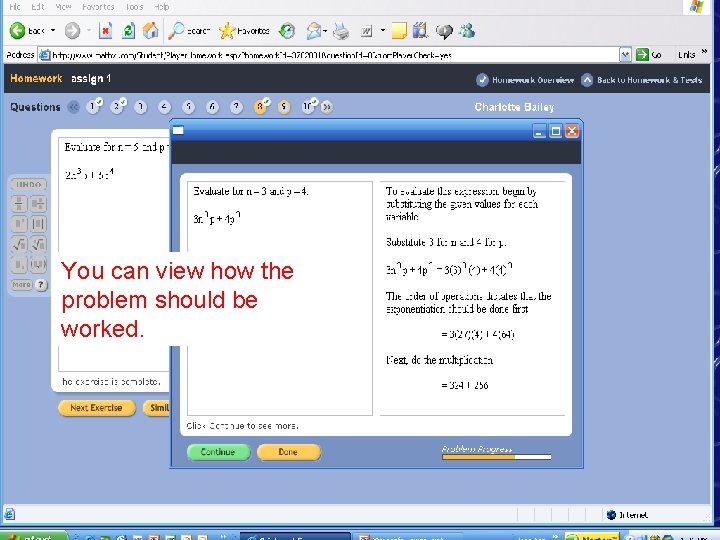The width and height of the screenshot is (720, 540).
Task: Insert a mixed number template
Action: pyautogui.click(x=38, y=203)
